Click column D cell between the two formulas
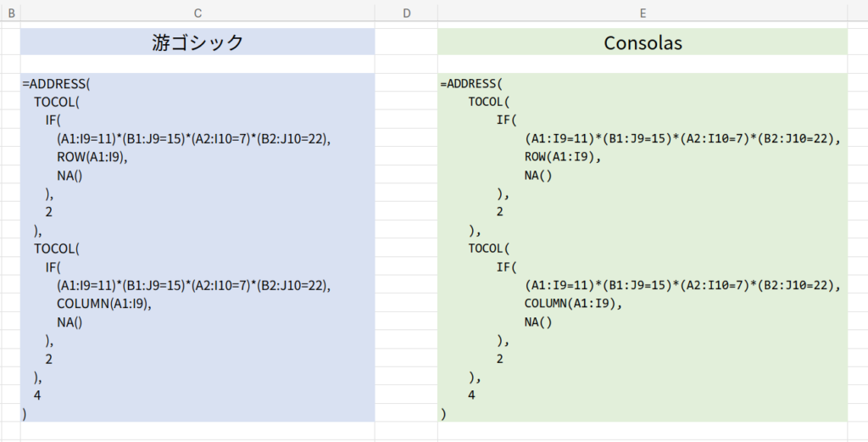This screenshot has width=868, height=442. 406,247
